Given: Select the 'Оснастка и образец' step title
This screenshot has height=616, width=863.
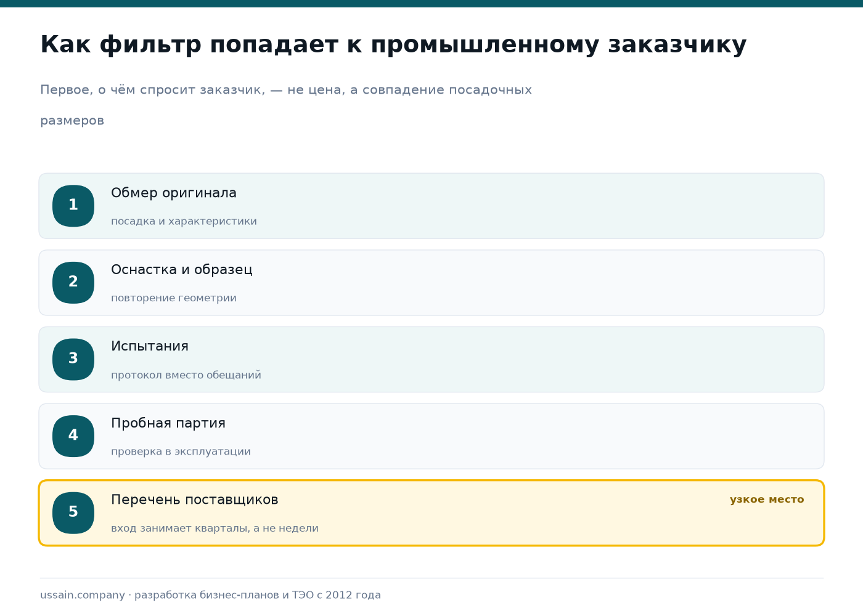Looking at the screenshot, I should click(182, 270).
